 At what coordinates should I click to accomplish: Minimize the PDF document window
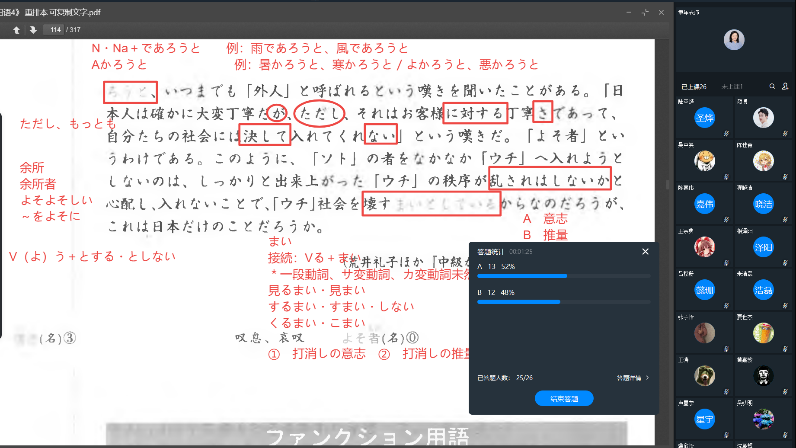(x=627, y=11)
